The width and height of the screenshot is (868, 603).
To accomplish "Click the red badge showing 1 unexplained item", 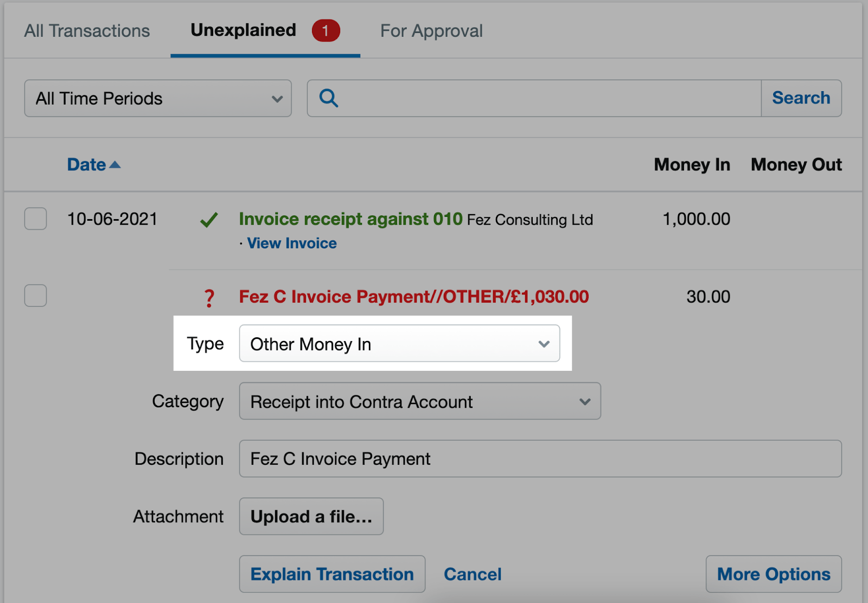I will 325,31.
